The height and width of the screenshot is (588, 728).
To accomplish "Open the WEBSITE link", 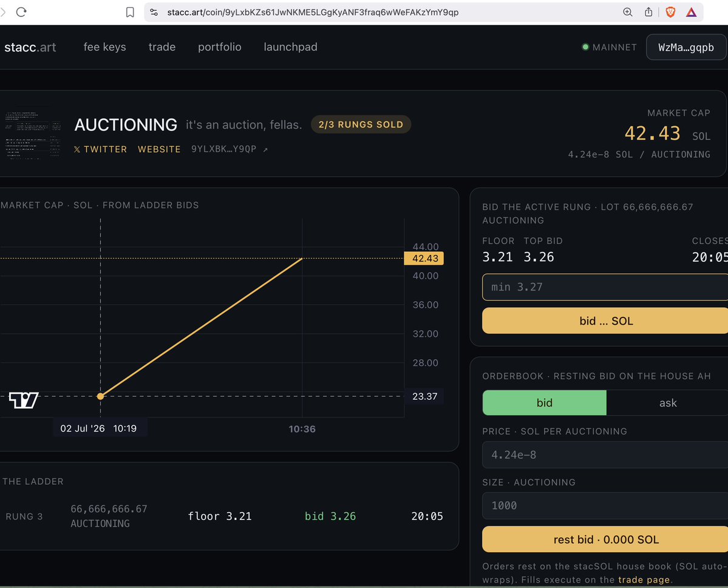I will pyautogui.click(x=159, y=149).
